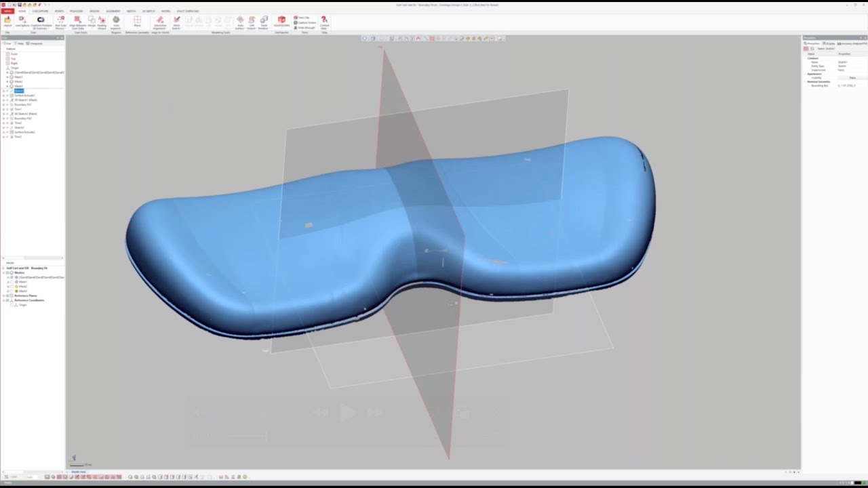Open Context Help from the ribbon
Viewport: 868px width, 488px height.
pyautogui.click(x=324, y=22)
